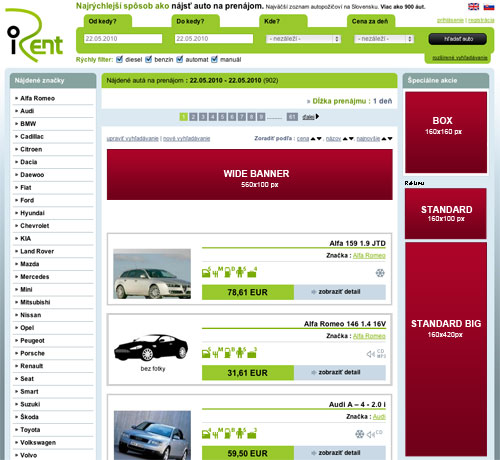This screenshot has height=460, width=500.
Task: Click doors icon on Alfa 159 1.9 JTD listing
Action: (207, 272)
